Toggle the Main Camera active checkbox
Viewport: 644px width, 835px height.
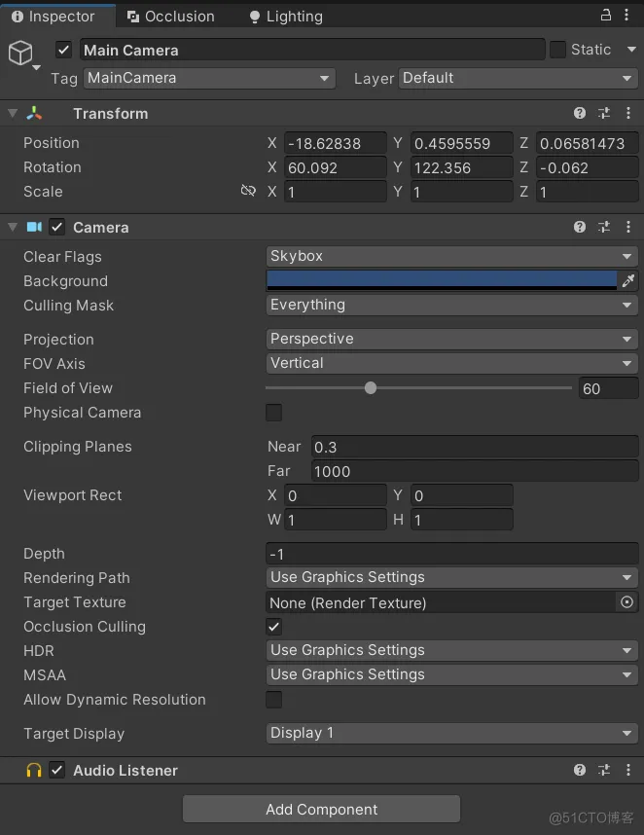point(63,50)
